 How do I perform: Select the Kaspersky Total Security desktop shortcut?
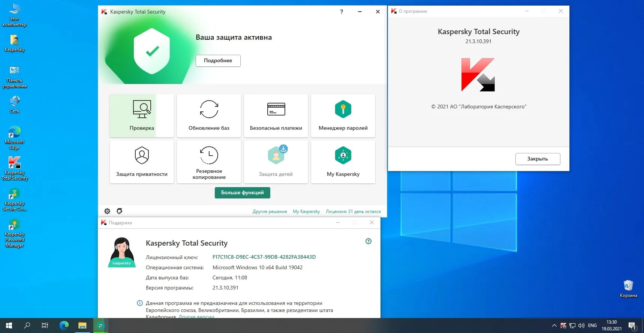tap(14, 169)
